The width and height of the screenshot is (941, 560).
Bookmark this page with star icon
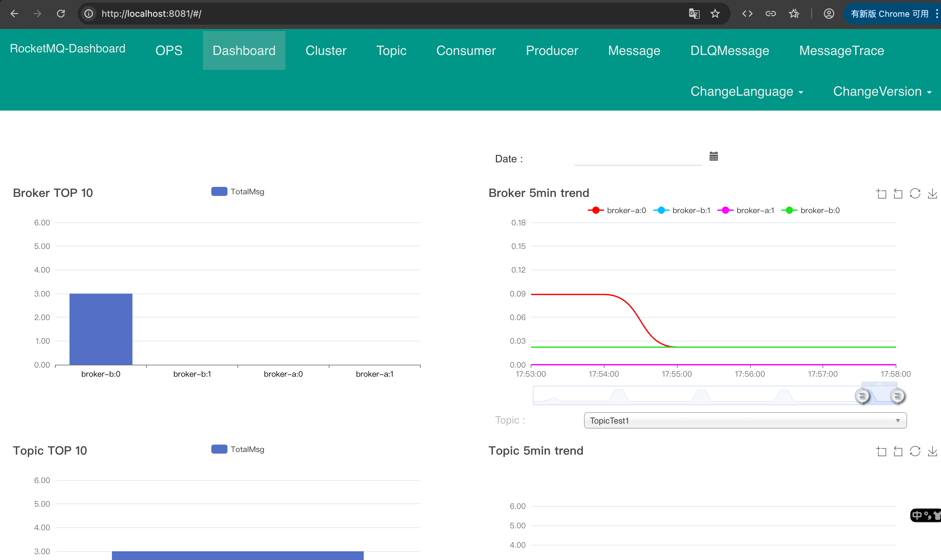(x=715, y=14)
